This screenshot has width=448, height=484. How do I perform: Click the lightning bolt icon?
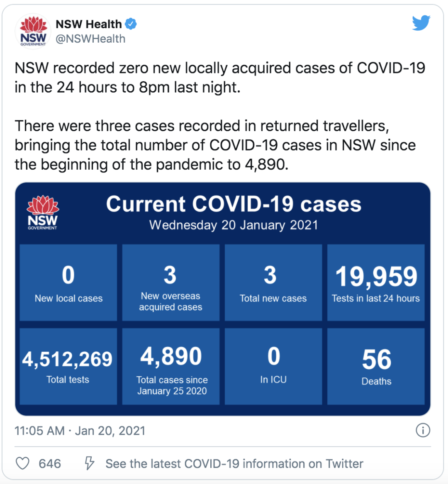click(89, 463)
